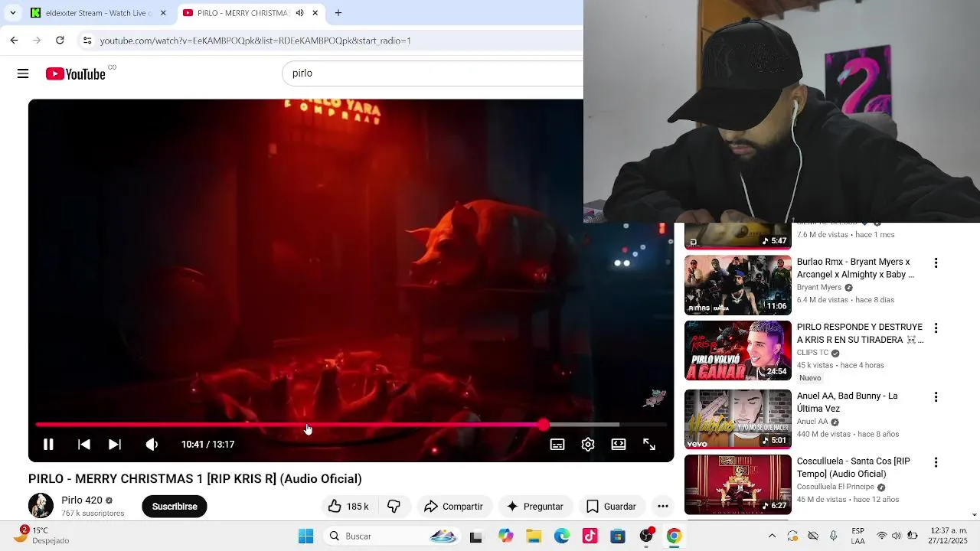Click the video title text below player
The width and height of the screenshot is (980, 551).
click(x=194, y=479)
